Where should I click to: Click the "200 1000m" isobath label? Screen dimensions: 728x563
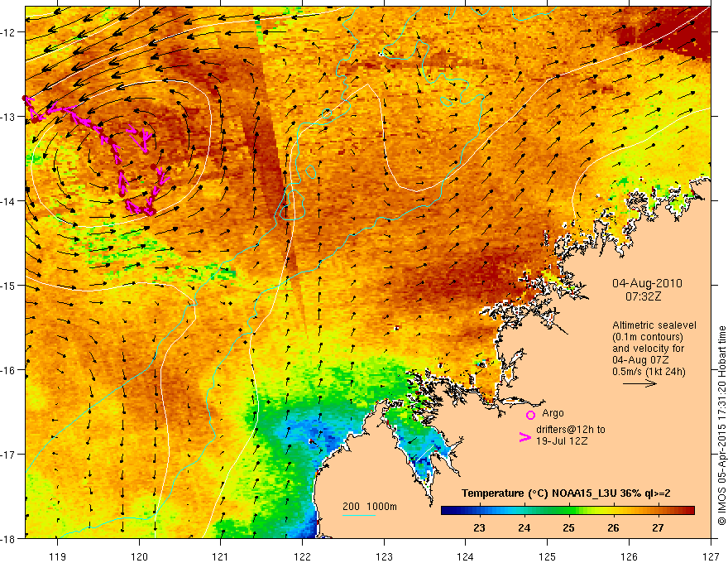pyautogui.click(x=370, y=507)
